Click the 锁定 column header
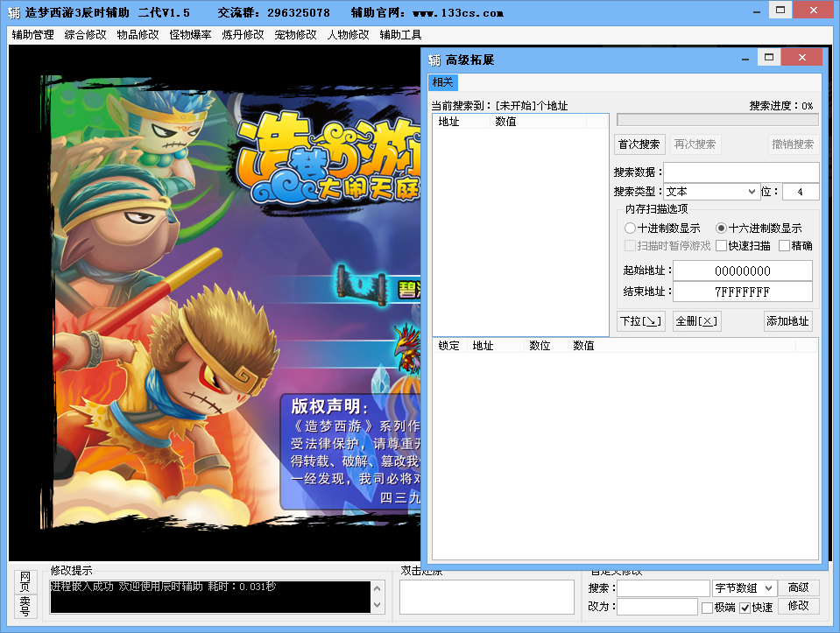 [449, 346]
